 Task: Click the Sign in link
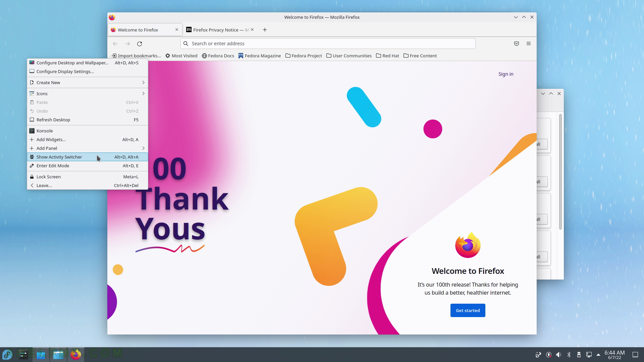[506, 74]
